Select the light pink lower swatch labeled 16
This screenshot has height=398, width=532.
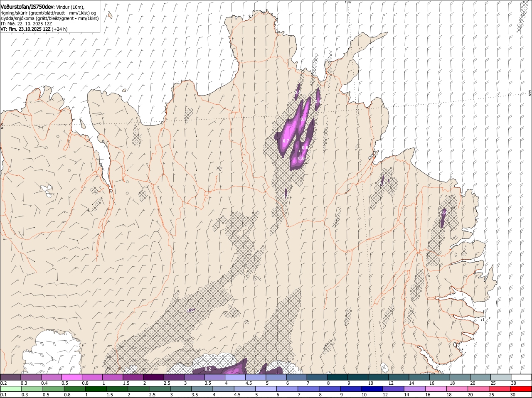click(436, 389)
